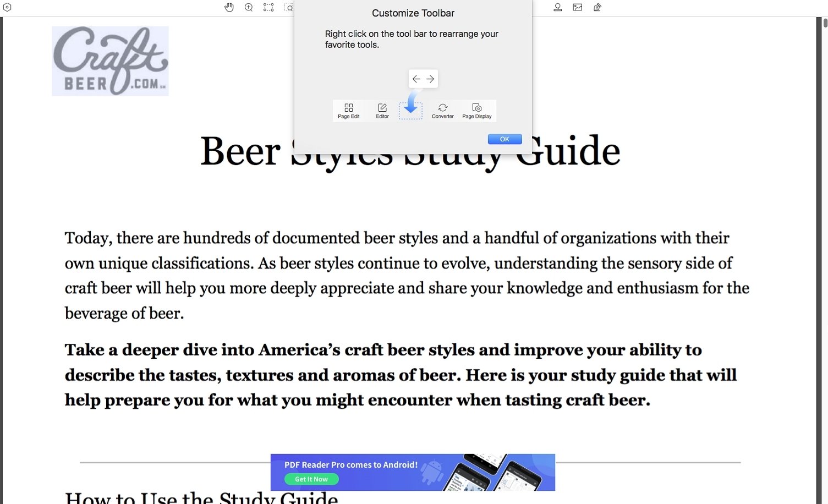This screenshot has width=828, height=504.
Task: Click the "Right click on the tool bar" instruction
Action: tap(412, 39)
